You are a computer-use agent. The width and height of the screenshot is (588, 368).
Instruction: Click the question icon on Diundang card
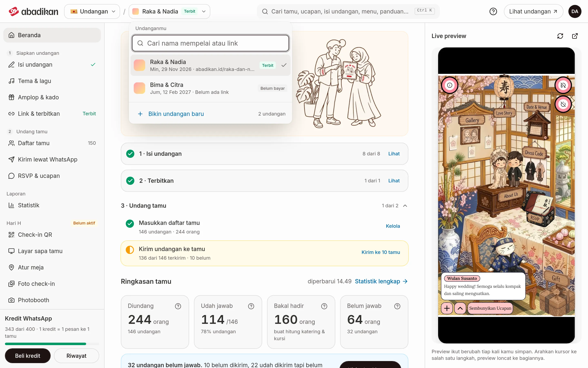pyautogui.click(x=178, y=306)
